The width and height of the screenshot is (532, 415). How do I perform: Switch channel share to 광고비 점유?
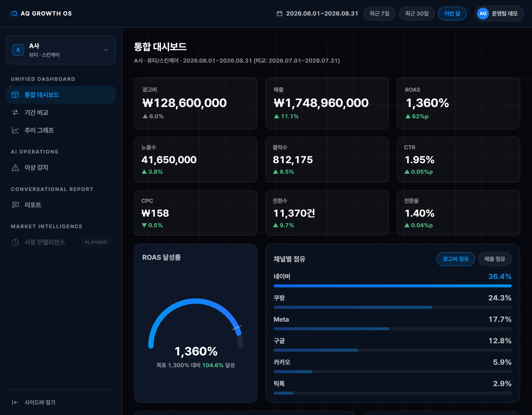click(456, 259)
